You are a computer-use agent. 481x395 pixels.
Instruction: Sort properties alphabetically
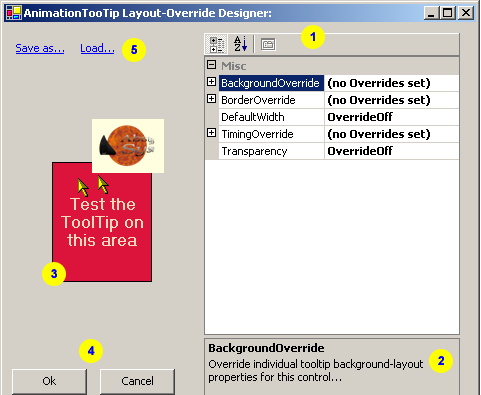240,44
